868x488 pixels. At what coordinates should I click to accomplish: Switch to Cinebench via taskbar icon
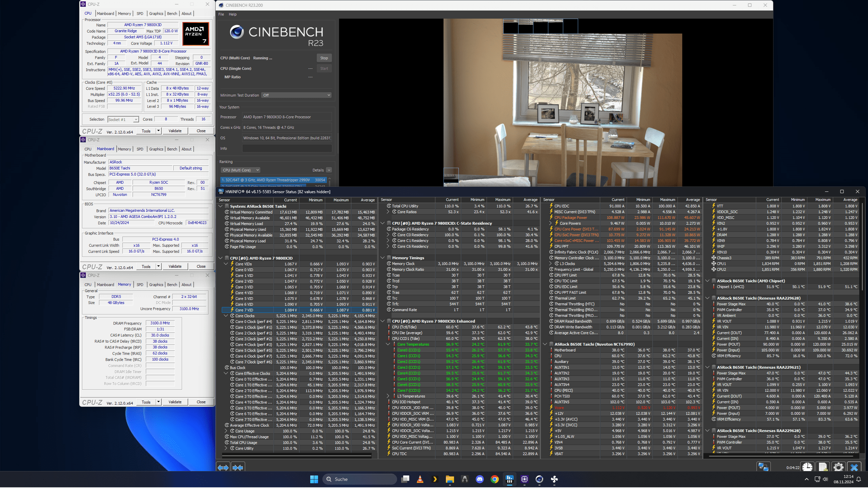[539, 479]
